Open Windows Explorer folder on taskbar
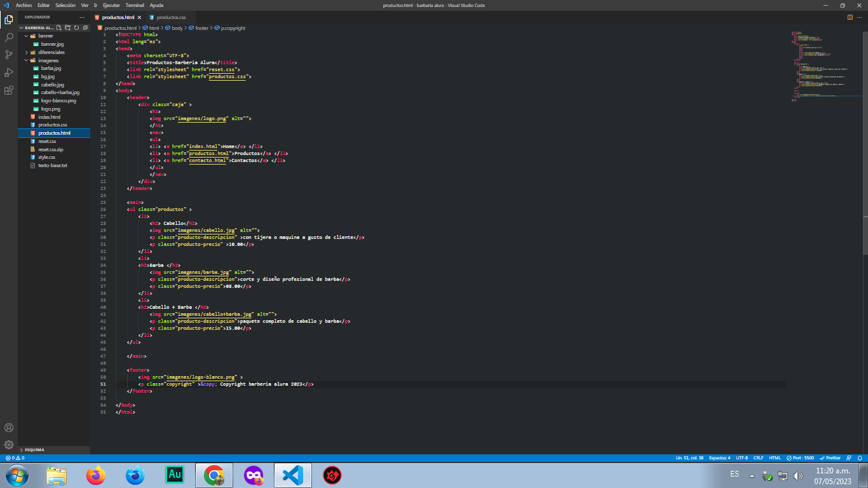This screenshot has width=868, height=488. (x=57, y=475)
